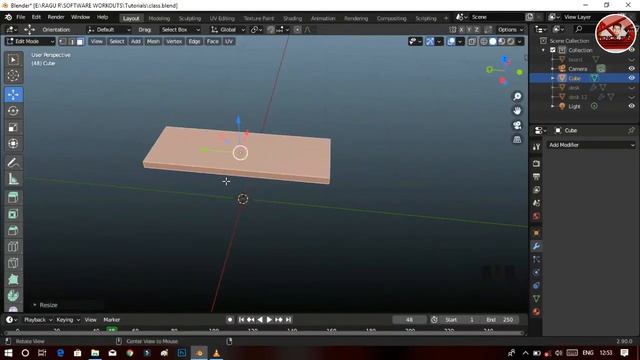Open File Explorer from the Windows taskbar

coord(95,353)
